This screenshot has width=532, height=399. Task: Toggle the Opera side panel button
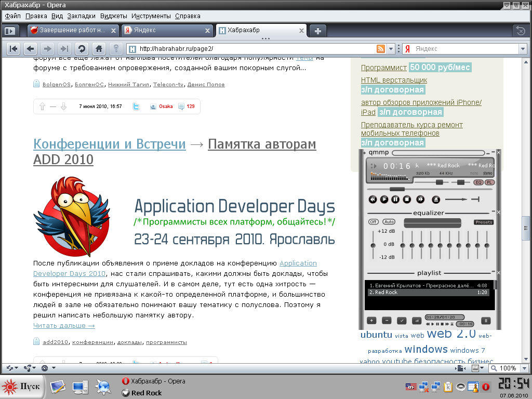pyautogui.click(x=10, y=31)
